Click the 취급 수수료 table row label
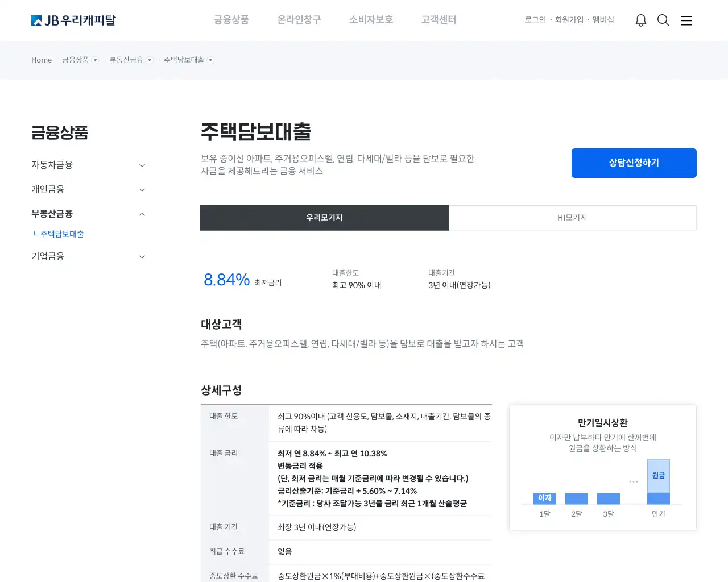This screenshot has width=728, height=582. tap(226, 552)
